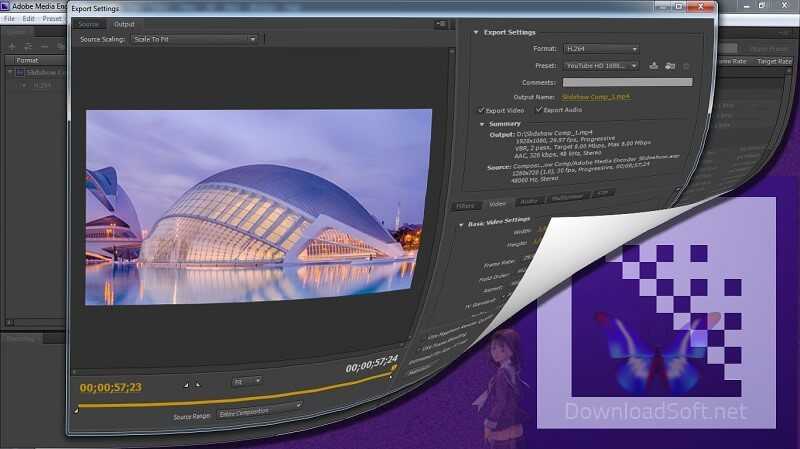The width and height of the screenshot is (800, 449).
Task: Open the Source Scaling dropdown set to Scale To Fit
Action: point(194,39)
